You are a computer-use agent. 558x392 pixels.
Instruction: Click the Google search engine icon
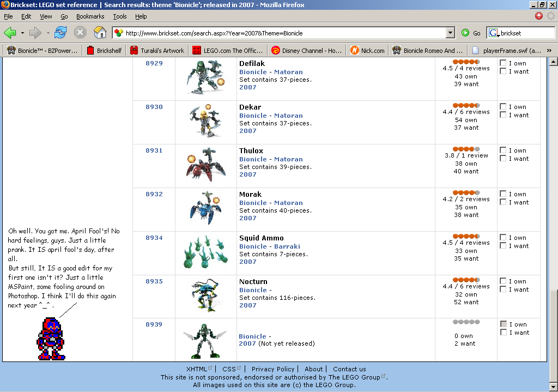(494, 33)
